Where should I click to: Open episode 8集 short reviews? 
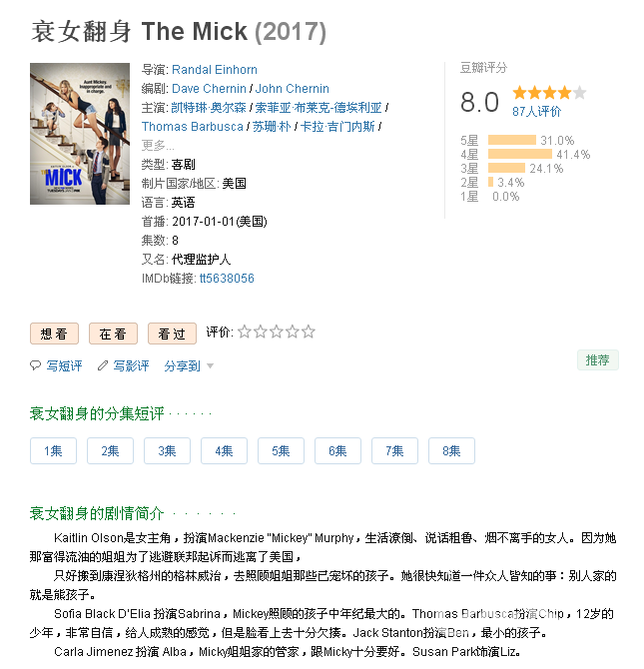point(451,451)
